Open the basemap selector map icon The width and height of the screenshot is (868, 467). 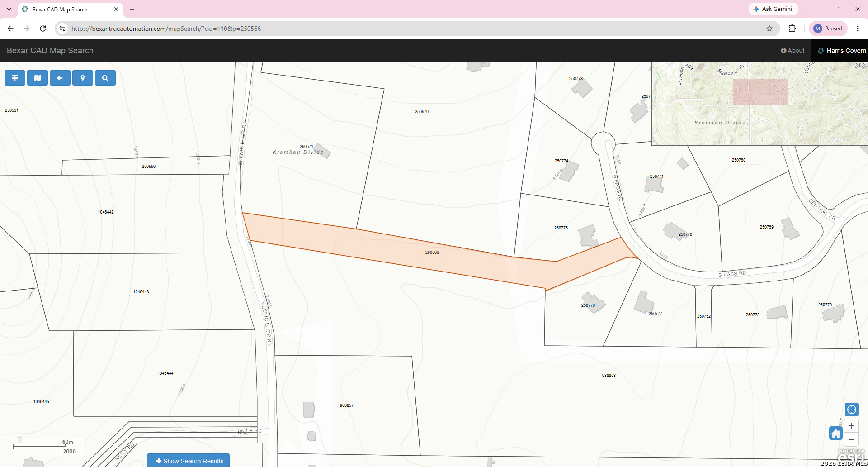click(x=38, y=78)
